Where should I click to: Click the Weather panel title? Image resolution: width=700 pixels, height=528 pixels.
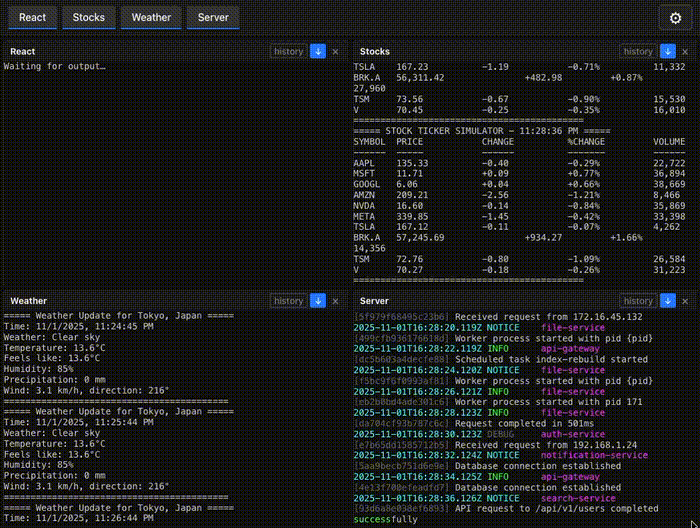click(29, 301)
